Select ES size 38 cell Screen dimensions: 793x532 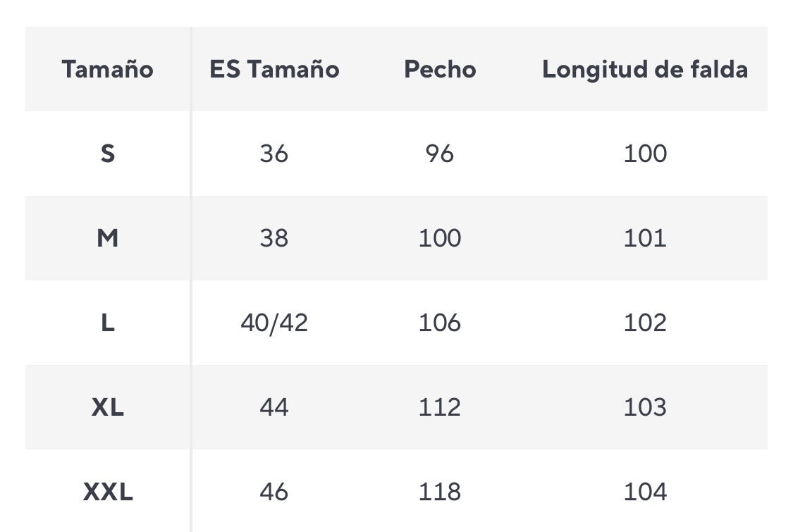274,238
